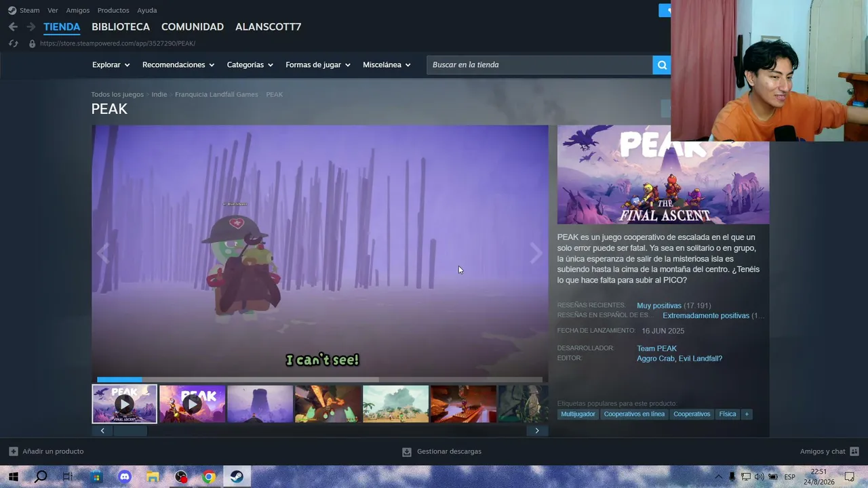This screenshot has width=868, height=488.
Task: Open the OBS Studio taskbar icon
Action: pos(181,476)
